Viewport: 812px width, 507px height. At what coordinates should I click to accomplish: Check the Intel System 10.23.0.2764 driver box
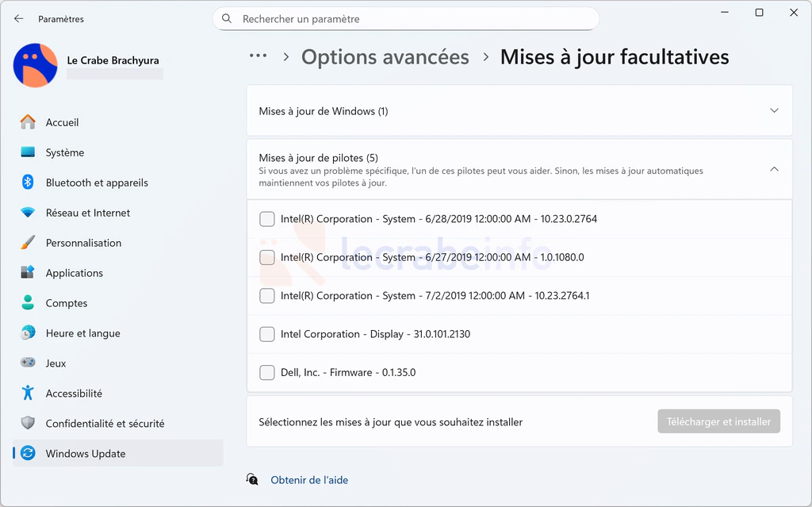click(267, 219)
